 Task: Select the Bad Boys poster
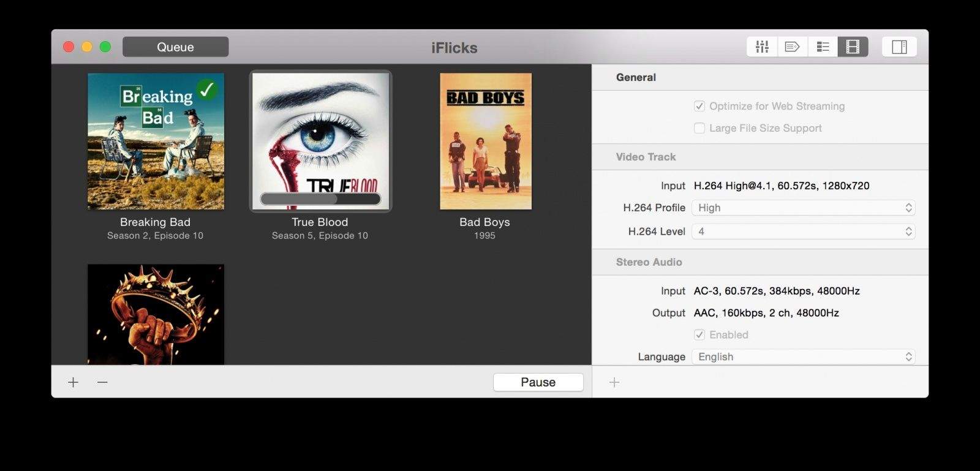486,141
